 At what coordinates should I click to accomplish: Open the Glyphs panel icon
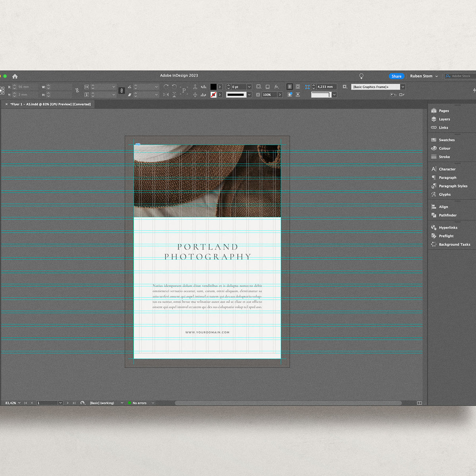click(x=434, y=194)
